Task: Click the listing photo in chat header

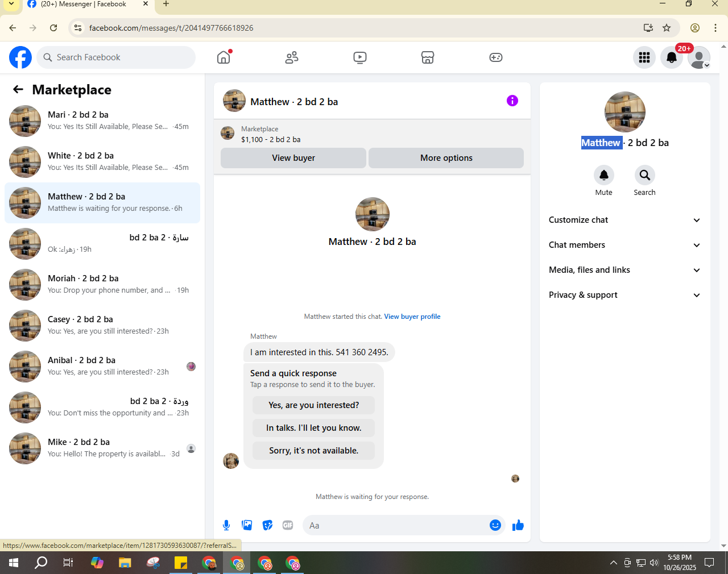Action: click(234, 101)
